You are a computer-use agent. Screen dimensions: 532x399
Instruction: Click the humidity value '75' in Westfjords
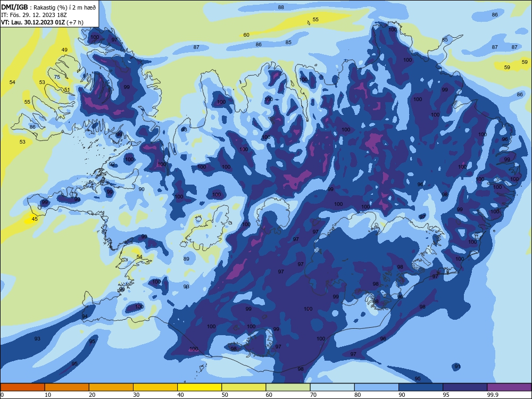(x=57, y=77)
